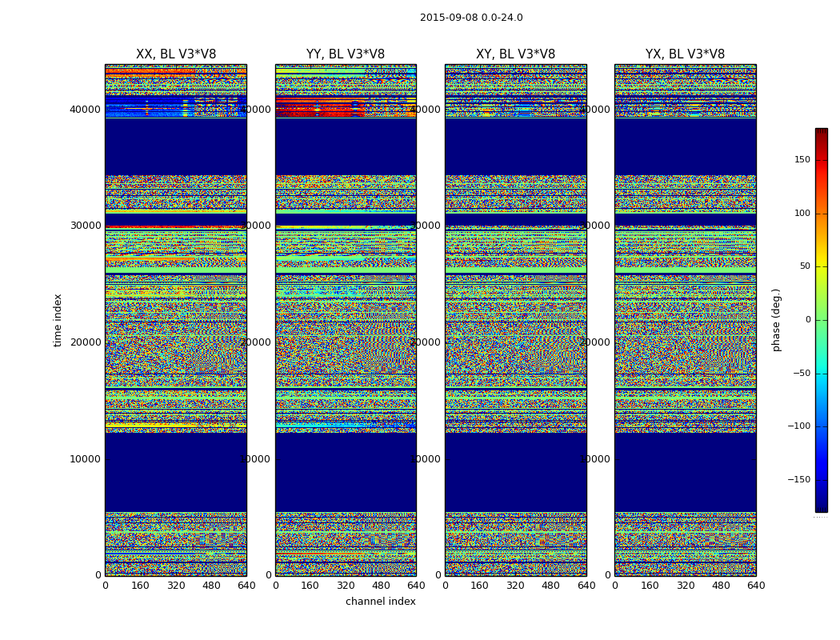The width and height of the screenshot is (840, 640).
Task: Click XX panel's "20000" time tick label
Action: tap(86, 342)
